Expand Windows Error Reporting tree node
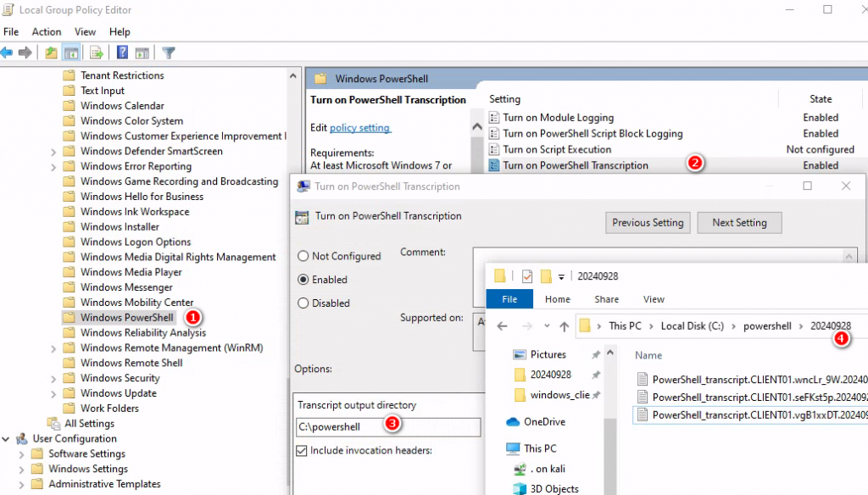Viewport: 868px width, 495px height. [x=53, y=167]
